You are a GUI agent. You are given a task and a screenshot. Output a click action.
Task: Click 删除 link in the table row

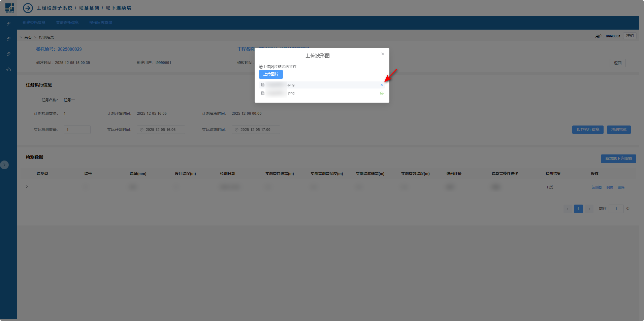pos(621,187)
